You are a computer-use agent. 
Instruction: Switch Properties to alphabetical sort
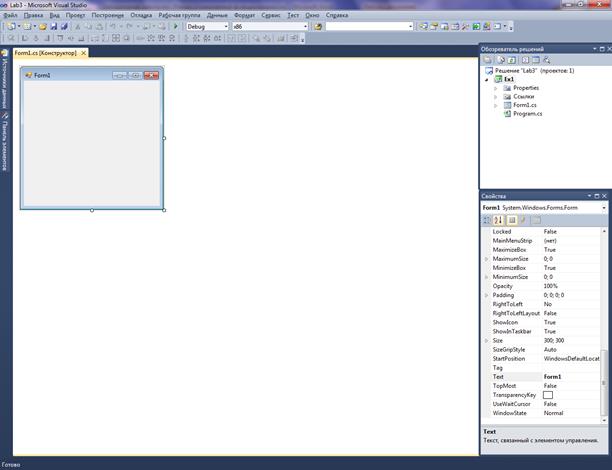point(498,220)
